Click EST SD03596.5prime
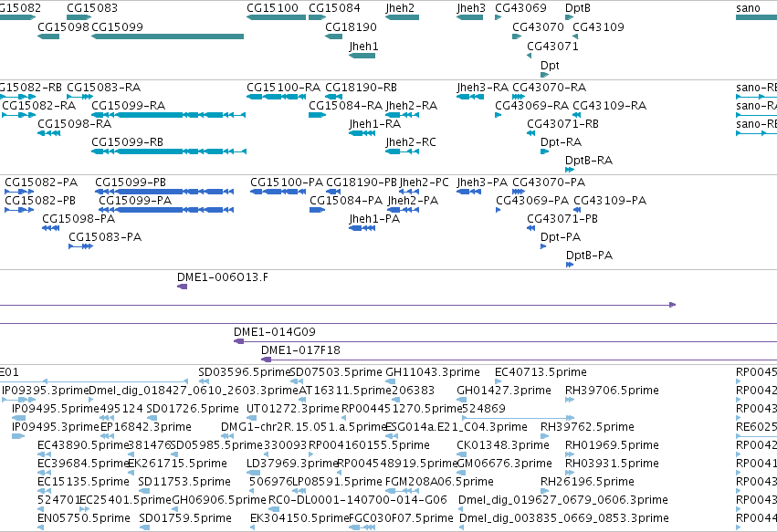This screenshot has height=532, width=777. [204, 381]
